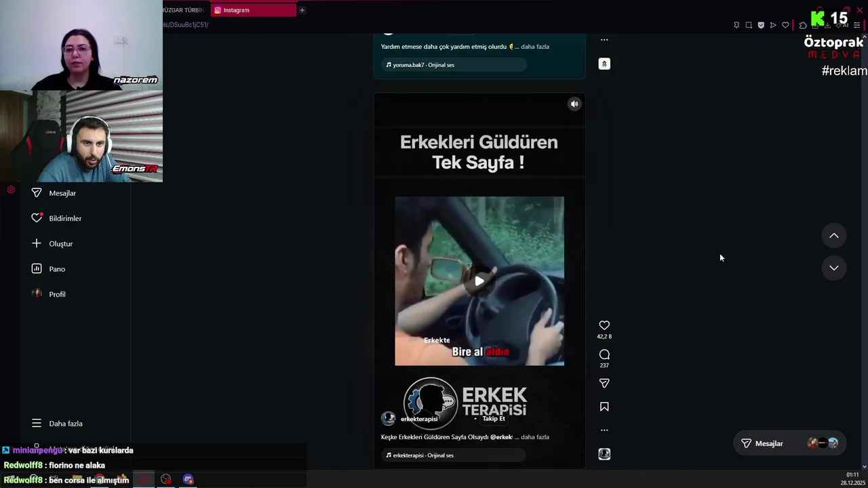This screenshot has height=488, width=868.
Task: Open more options on the yoruma.bak7 reel
Action: tap(604, 40)
